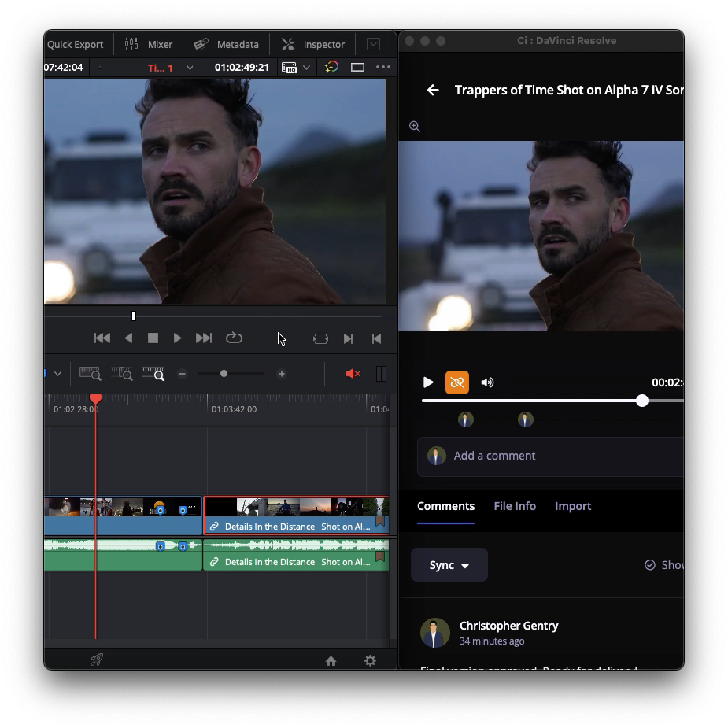Select custom zoom icon
The height and width of the screenshot is (728, 728).
tap(153, 374)
